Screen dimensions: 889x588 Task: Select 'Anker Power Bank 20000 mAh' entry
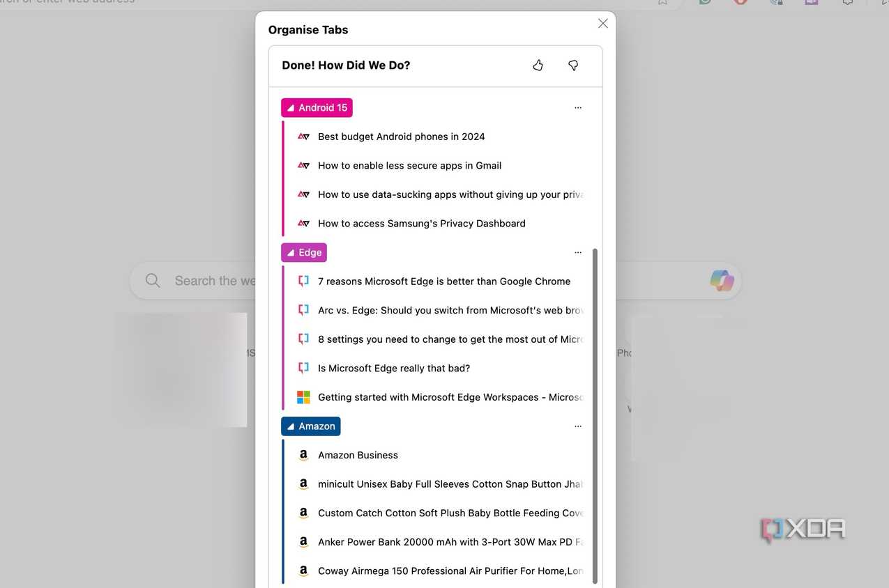pos(450,542)
